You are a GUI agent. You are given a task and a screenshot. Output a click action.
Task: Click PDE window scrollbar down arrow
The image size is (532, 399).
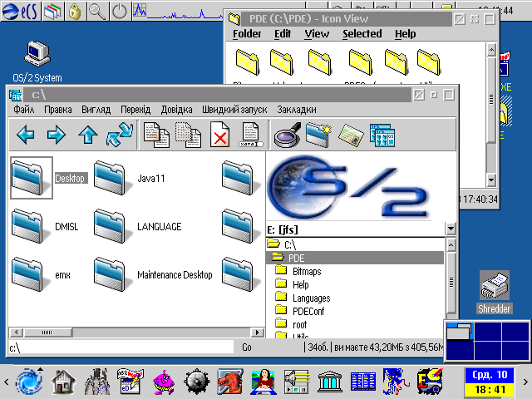tap(490, 180)
